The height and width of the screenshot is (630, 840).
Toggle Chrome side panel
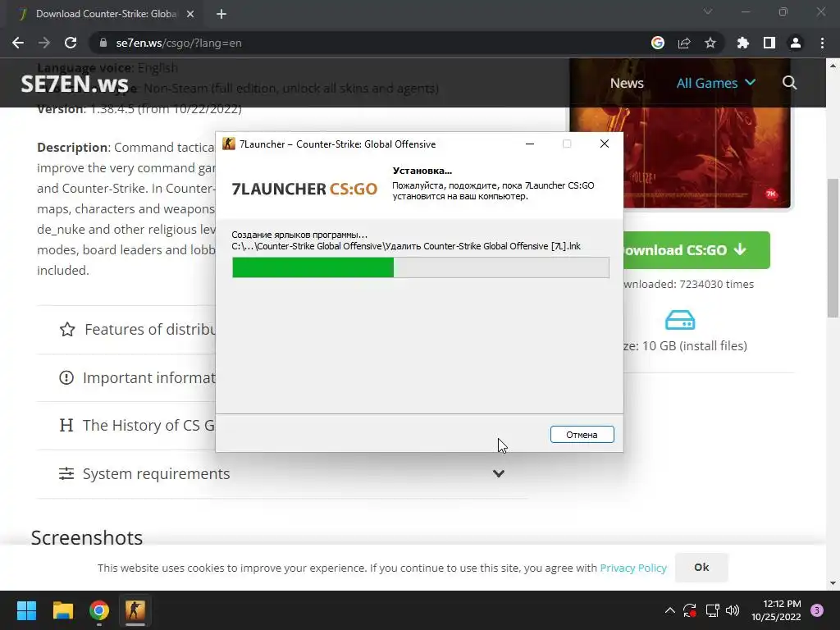[769, 43]
